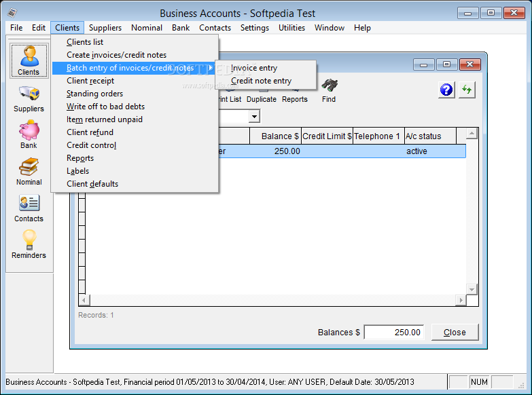Open the File menu

click(16, 28)
